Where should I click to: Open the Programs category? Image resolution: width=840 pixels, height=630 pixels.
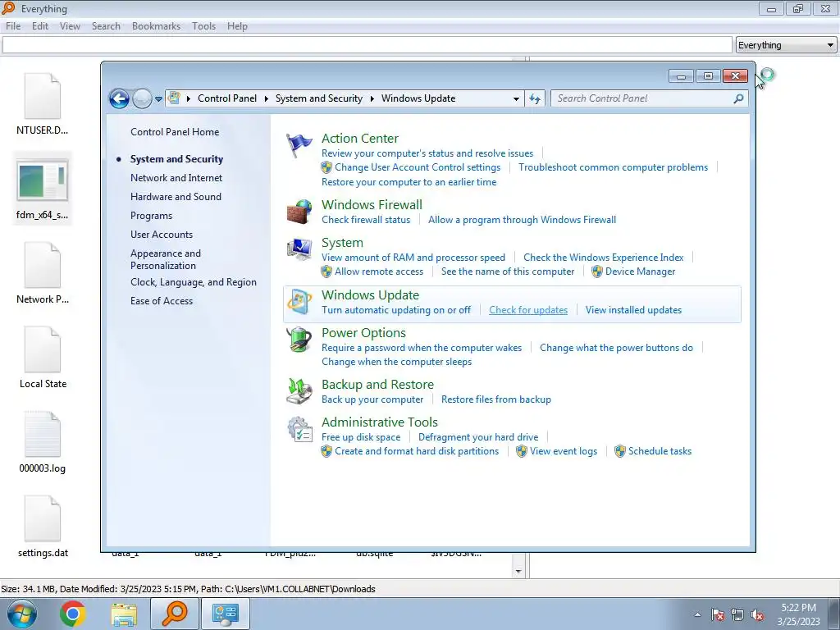click(x=151, y=216)
